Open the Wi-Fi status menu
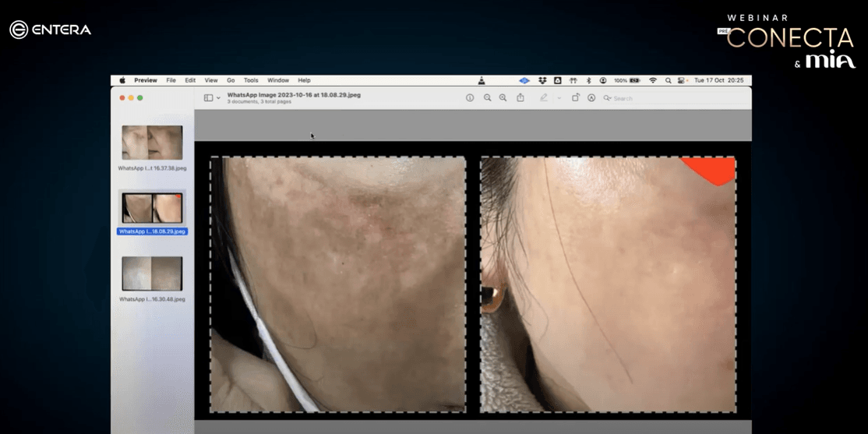The image size is (868, 434). (653, 80)
